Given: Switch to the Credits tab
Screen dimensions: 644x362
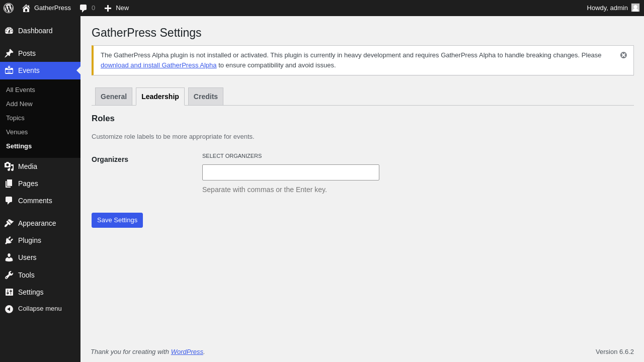Looking at the screenshot, I should click(x=206, y=97).
